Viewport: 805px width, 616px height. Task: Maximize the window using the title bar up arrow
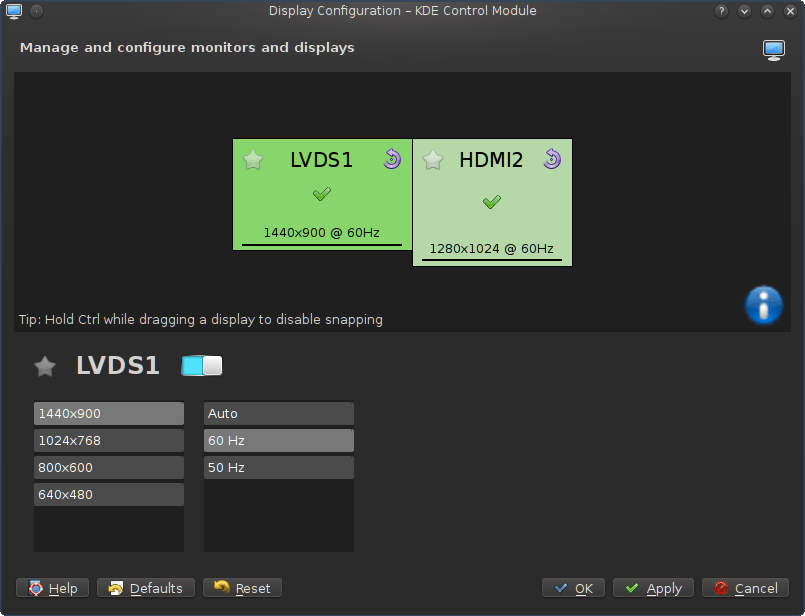[768, 11]
